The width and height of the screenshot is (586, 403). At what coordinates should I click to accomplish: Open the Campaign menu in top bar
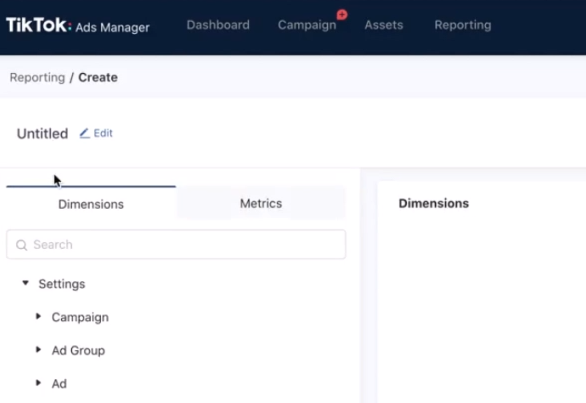[x=307, y=25]
